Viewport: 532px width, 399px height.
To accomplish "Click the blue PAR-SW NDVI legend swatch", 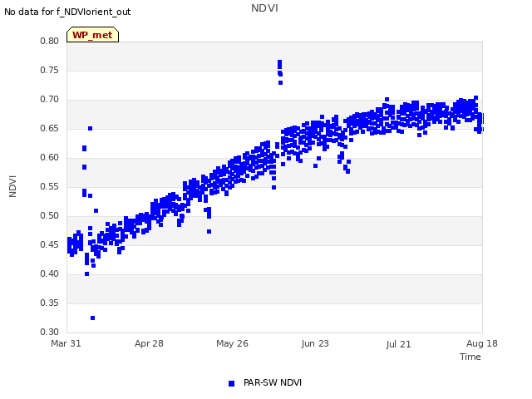I will [231, 383].
